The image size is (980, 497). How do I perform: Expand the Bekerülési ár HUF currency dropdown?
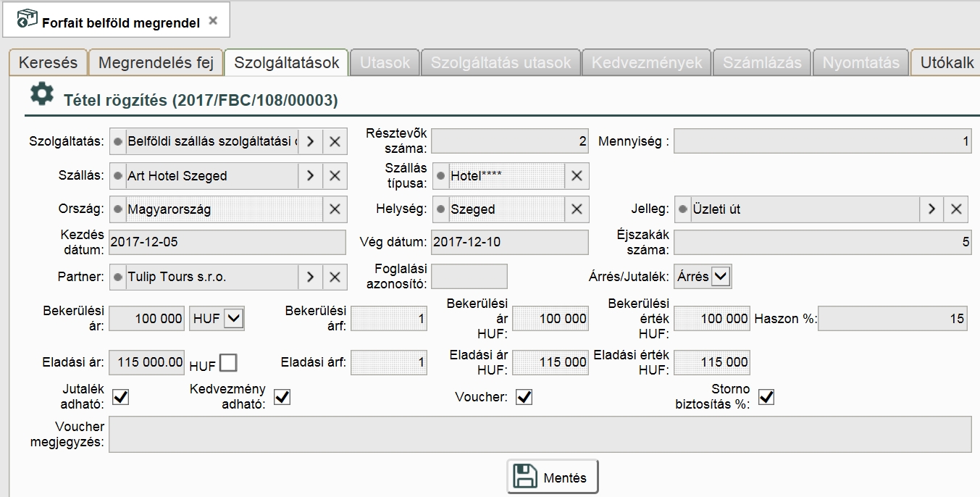[x=233, y=319]
